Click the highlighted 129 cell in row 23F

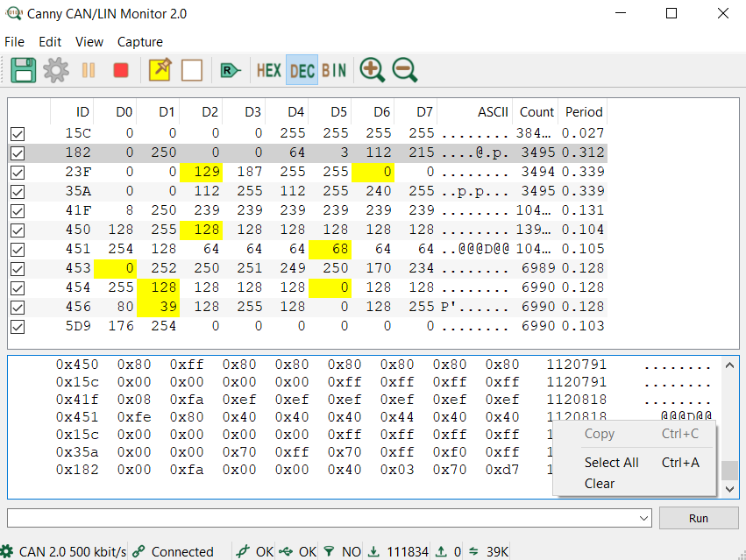(201, 172)
